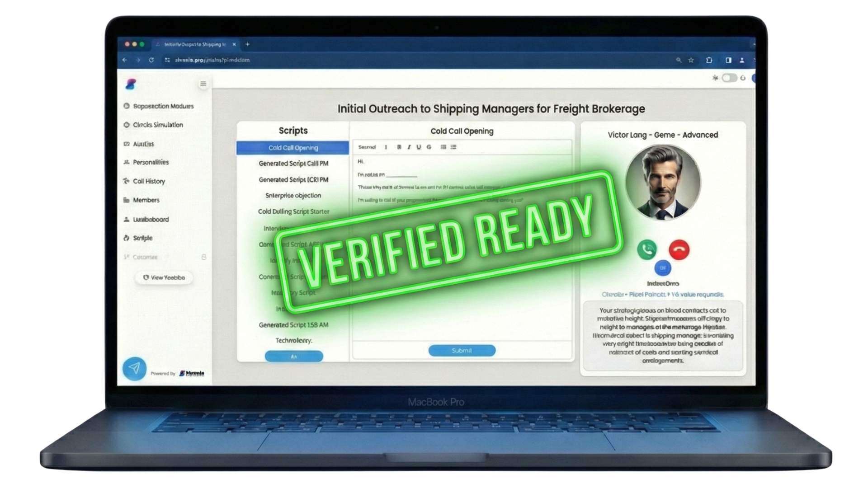868x488 pixels.
Task: Expand the Categories item in the sidebar
Action: click(145, 257)
